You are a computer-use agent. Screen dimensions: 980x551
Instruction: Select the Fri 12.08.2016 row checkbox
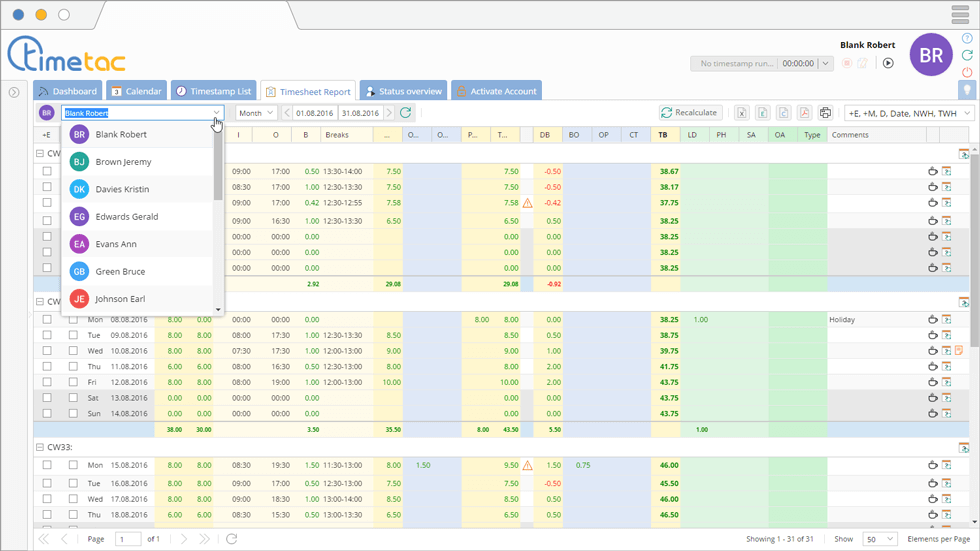click(47, 382)
